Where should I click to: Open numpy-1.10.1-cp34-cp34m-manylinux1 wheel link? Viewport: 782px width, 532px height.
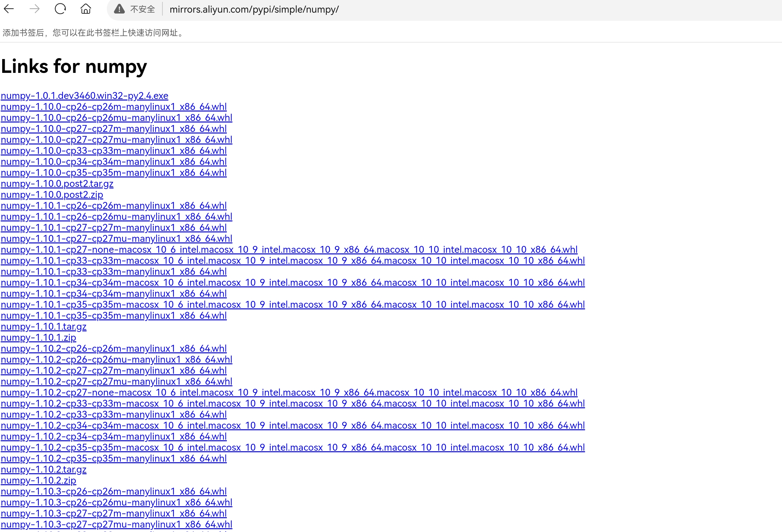pyautogui.click(x=114, y=294)
